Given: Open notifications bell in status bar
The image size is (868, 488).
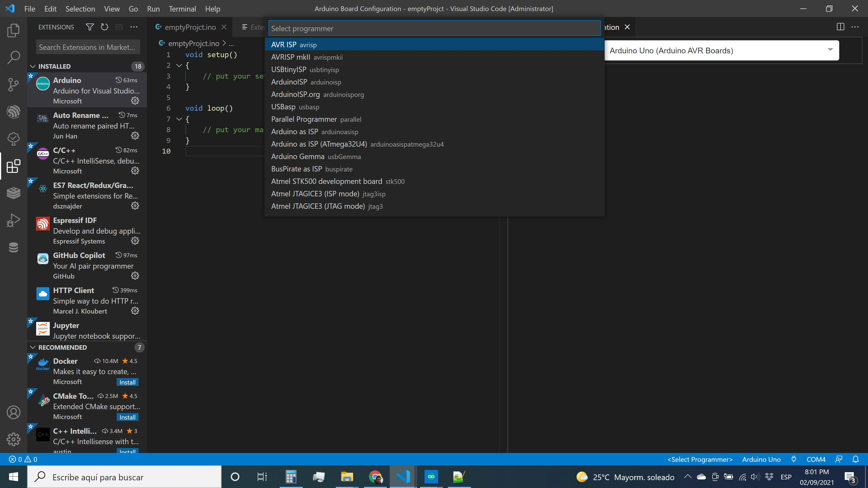Looking at the screenshot, I should 856,459.
